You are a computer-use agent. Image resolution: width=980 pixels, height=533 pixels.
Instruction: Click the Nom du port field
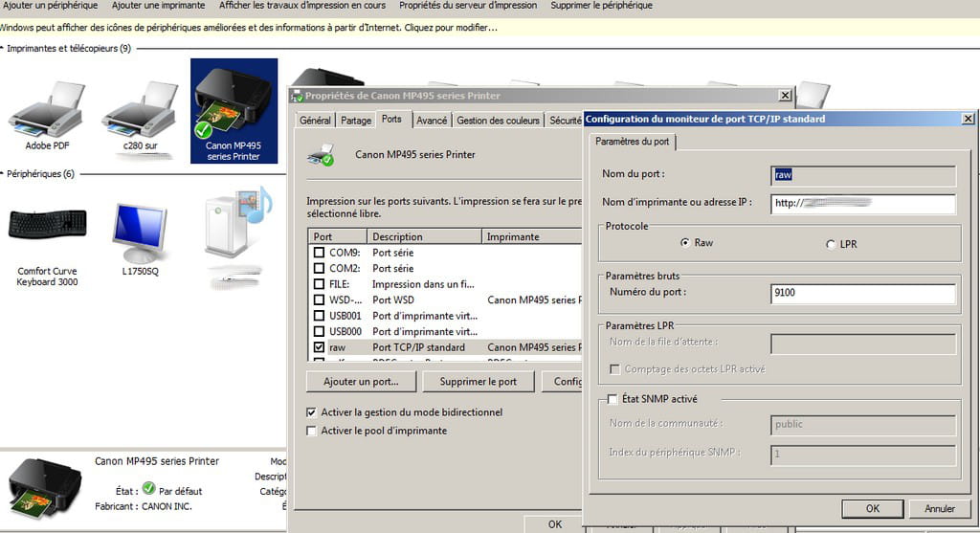863,175
